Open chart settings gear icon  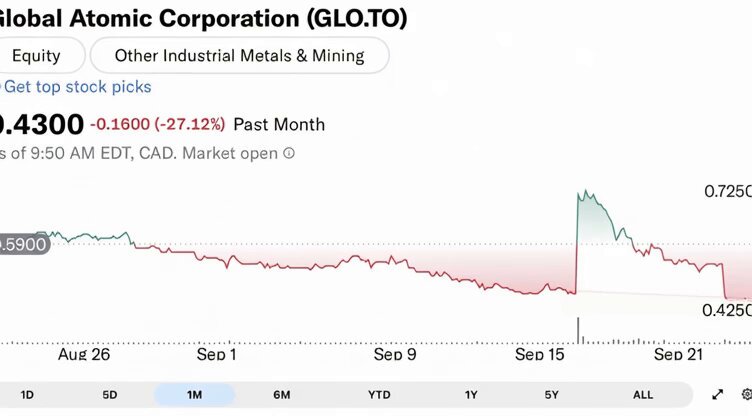point(747,394)
